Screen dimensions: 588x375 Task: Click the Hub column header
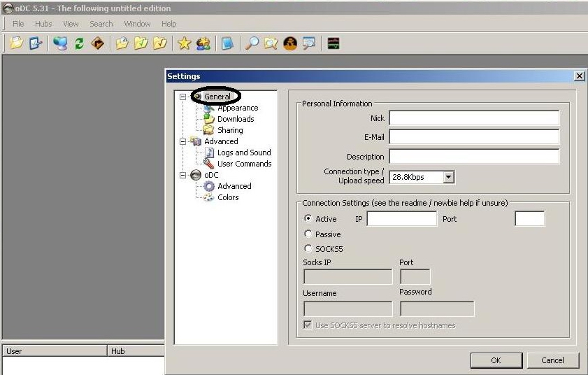point(136,351)
